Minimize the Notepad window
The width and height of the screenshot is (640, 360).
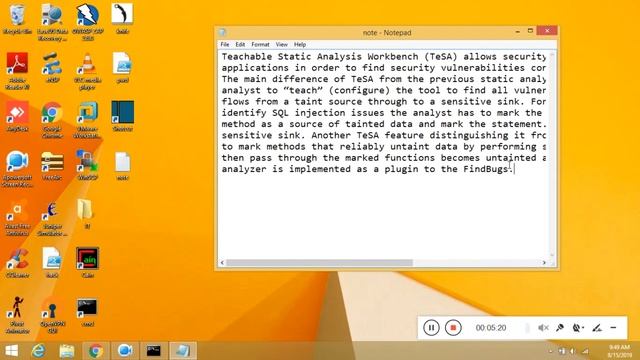[x=518, y=31]
